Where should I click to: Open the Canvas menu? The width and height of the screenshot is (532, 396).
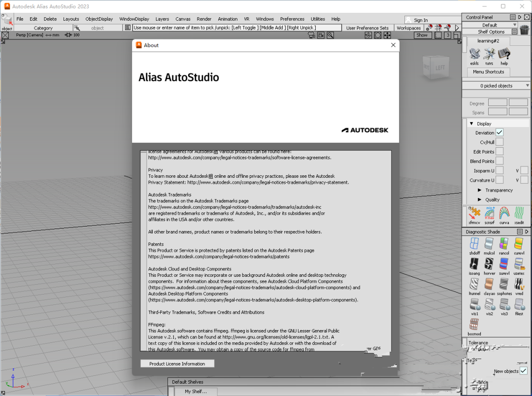click(183, 19)
